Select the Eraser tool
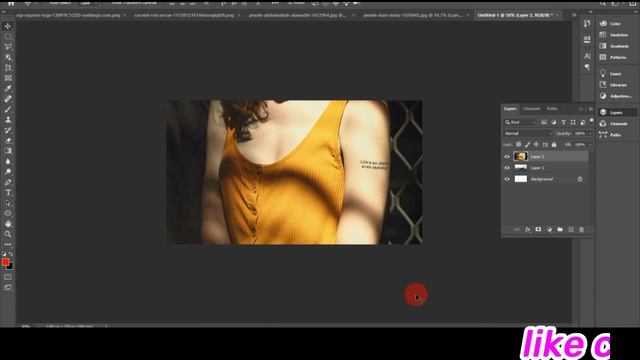The height and width of the screenshot is (360, 640). 8,140
